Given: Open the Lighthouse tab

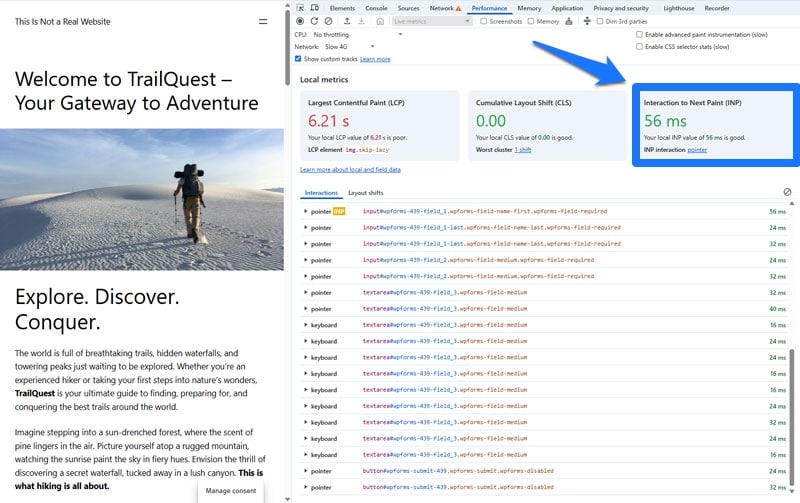Looking at the screenshot, I should 679,8.
